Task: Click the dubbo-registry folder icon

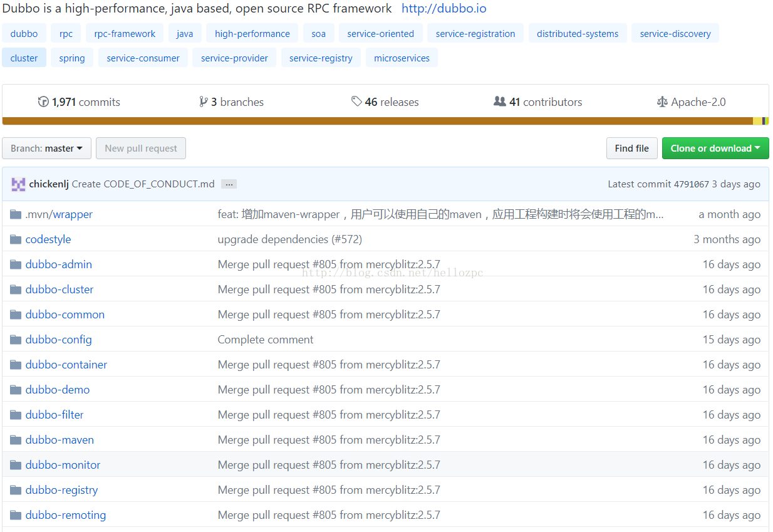Action: click(x=16, y=490)
